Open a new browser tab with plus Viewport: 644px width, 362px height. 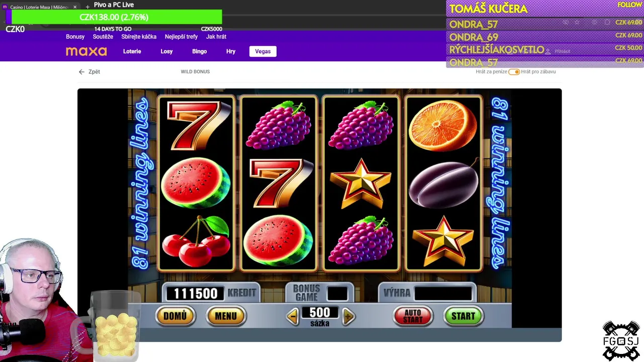tap(88, 7)
